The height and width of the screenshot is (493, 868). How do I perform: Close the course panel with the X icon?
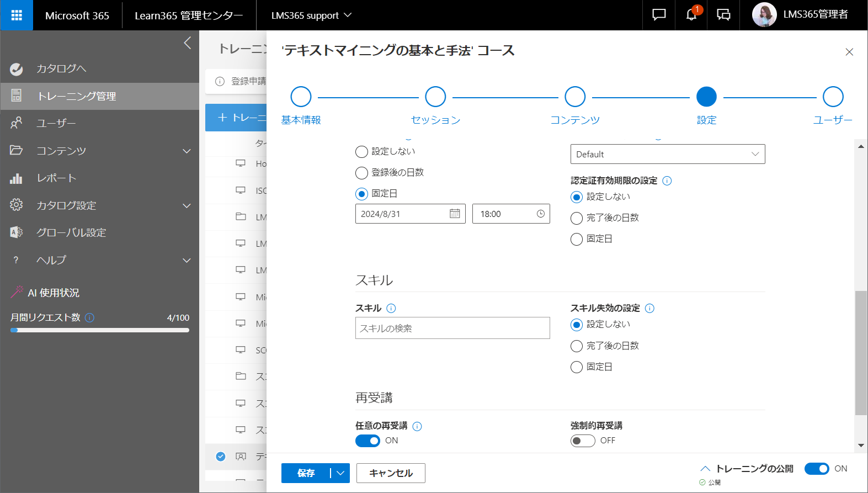tap(849, 52)
